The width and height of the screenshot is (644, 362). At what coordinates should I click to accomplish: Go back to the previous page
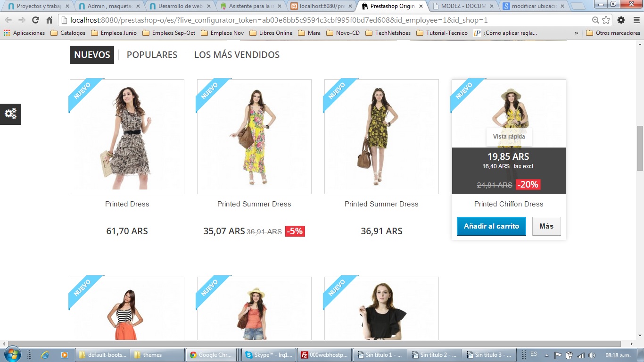coord(8,20)
